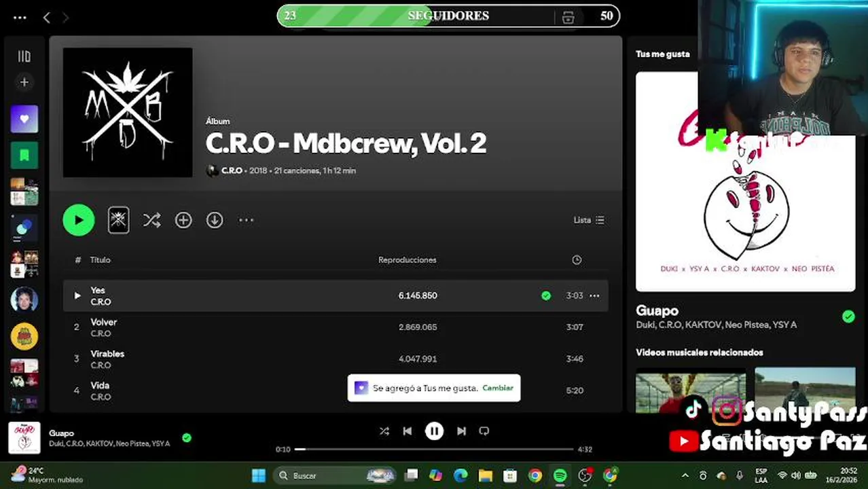This screenshot has width=868, height=489.
Task: Skip to the next track
Action: click(461, 431)
